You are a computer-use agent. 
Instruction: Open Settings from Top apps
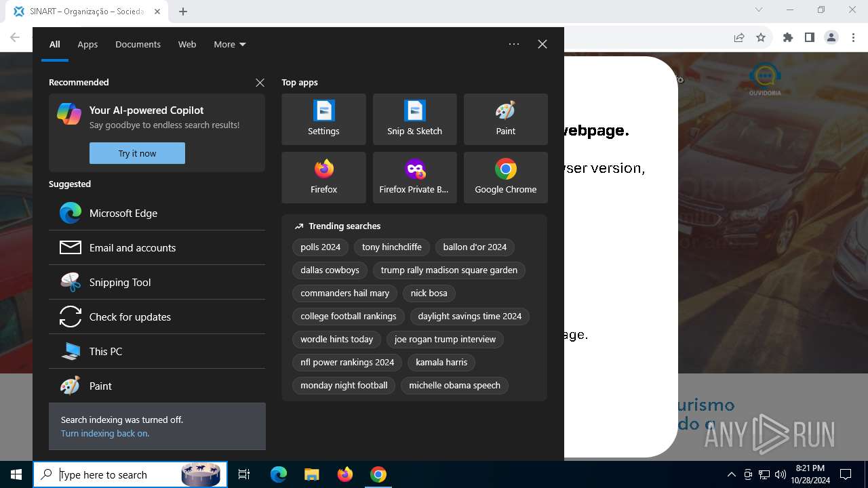(x=323, y=119)
